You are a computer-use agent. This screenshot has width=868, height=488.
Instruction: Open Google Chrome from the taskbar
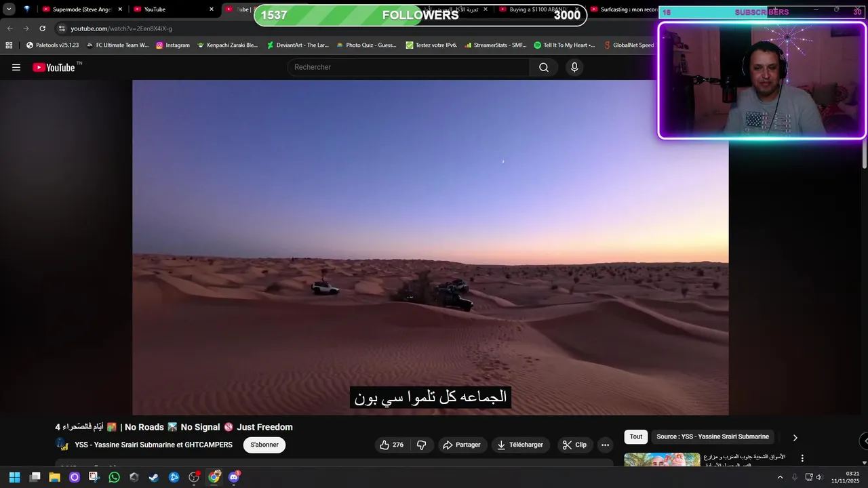[214, 477]
